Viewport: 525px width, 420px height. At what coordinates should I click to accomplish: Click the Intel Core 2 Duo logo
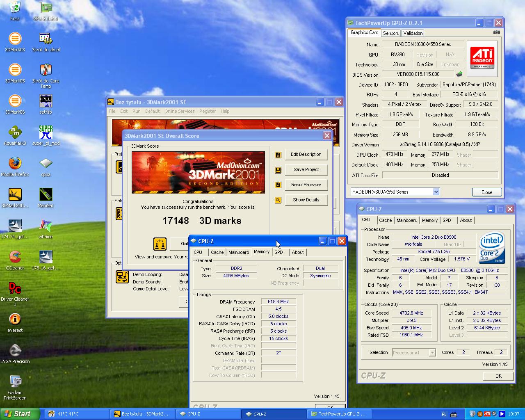click(492, 248)
